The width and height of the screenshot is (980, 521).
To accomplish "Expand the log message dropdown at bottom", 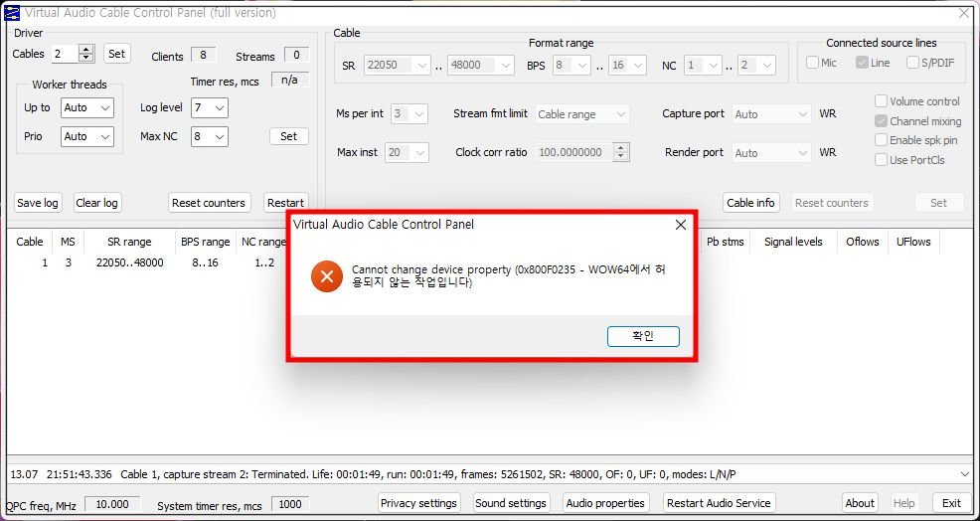I will (x=964, y=474).
